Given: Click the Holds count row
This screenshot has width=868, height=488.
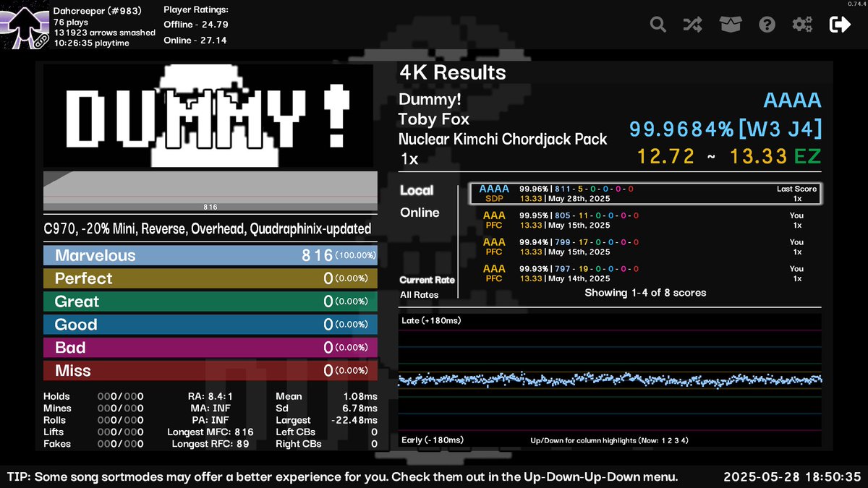Looking at the screenshot, I should (x=94, y=397).
